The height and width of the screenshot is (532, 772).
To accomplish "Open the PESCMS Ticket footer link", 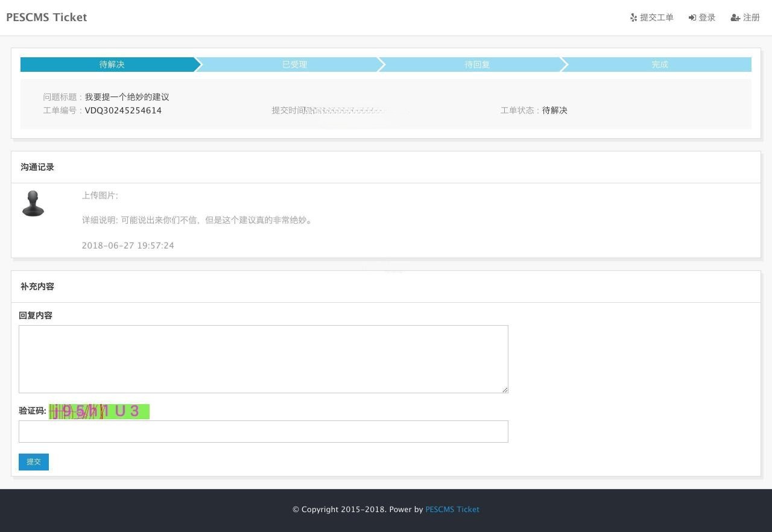I will [452, 509].
